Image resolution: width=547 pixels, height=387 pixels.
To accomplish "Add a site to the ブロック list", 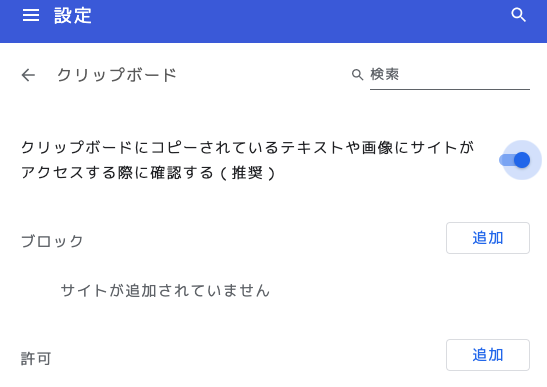I will pos(488,238).
